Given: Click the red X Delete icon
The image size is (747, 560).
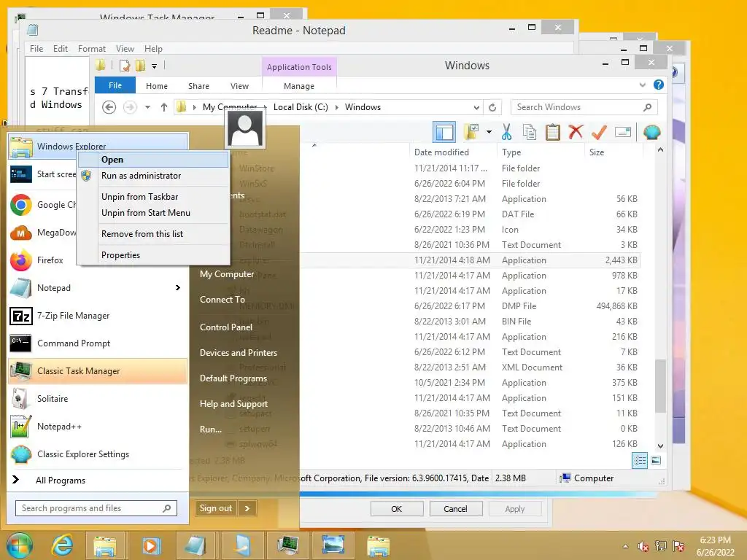Looking at the screenshot, I should [x=576, y=132].
